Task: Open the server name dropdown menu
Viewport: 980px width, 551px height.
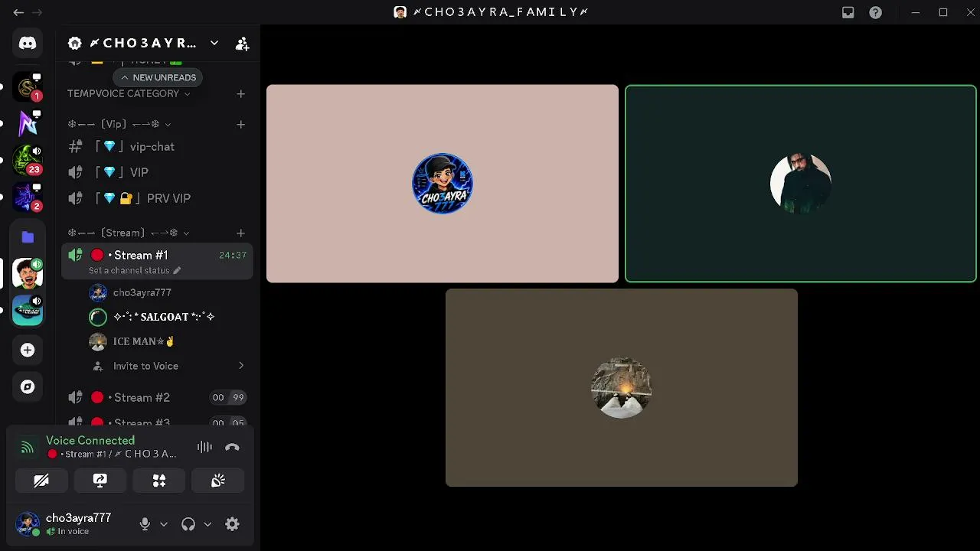Action: point(214,44)
